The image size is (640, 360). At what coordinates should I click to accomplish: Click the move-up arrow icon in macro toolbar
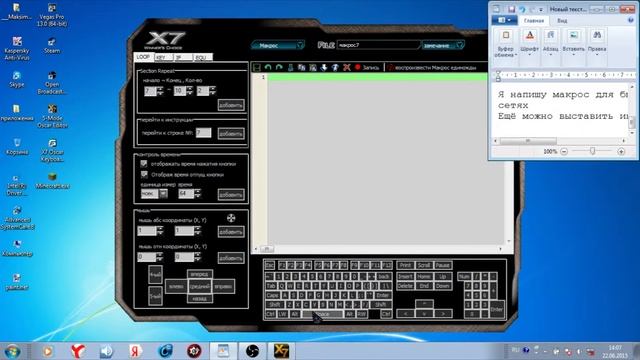pyautogui.click(x=335, y=67)
